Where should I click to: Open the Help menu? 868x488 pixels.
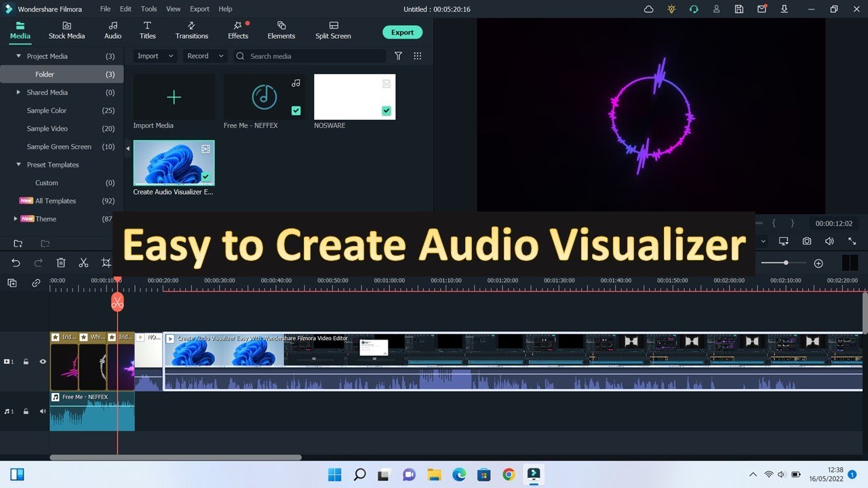pyautogui.click(x=225, y=9)
